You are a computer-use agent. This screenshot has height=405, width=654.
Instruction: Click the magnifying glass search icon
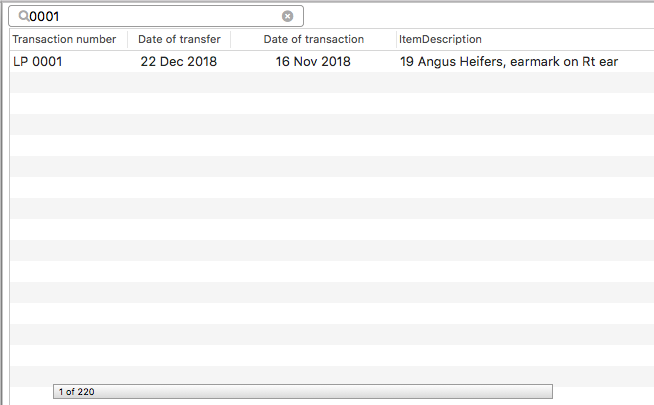point(24,16)
